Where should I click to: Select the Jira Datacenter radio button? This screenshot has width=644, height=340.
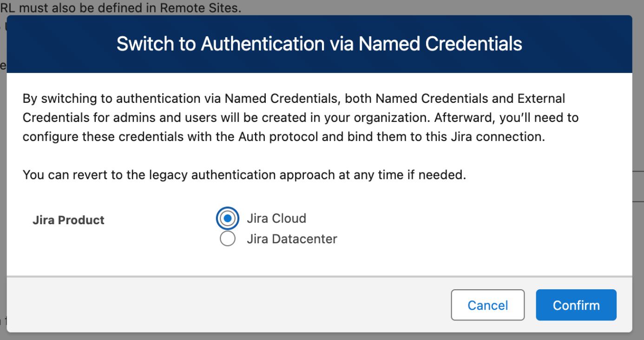click(x=227, y=239)
